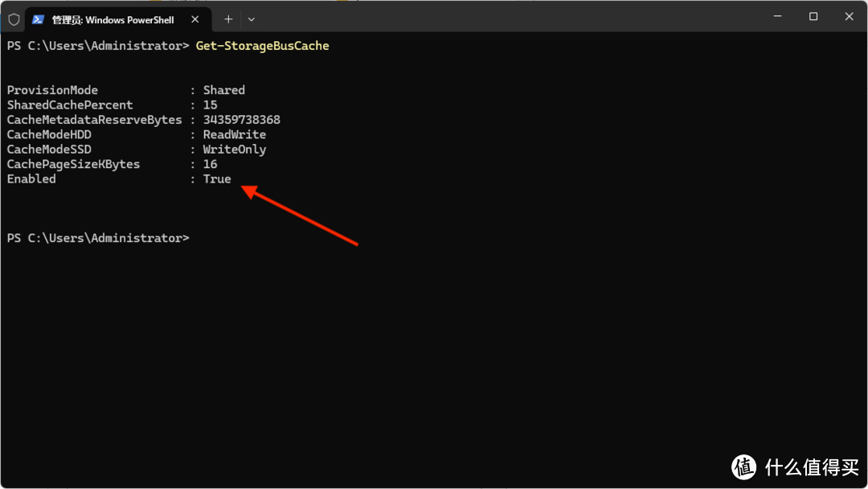This screenshot has height=489, width=868.
Task: Click the 什么值得买 watermark logo icon
Action: (x=744, y=467)
